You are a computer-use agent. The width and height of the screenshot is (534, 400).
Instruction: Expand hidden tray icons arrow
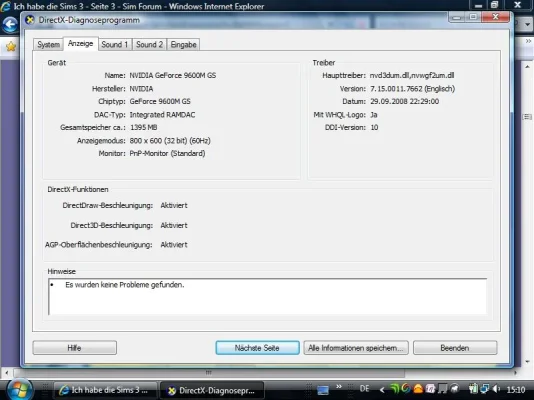click(x=382, y=390)
